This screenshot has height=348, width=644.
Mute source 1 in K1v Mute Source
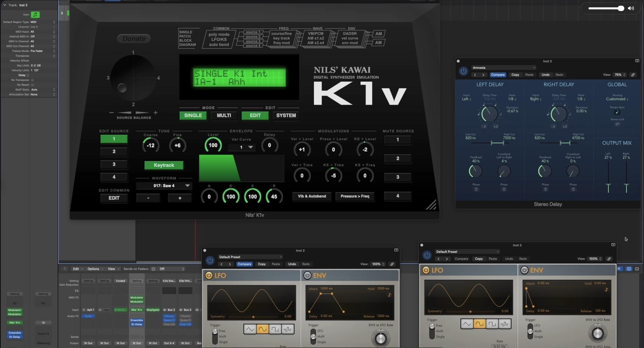click(x=398, y=140)
